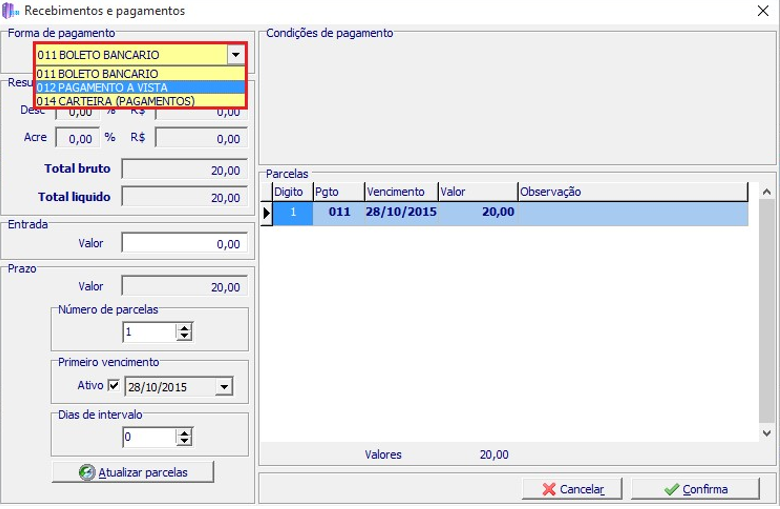This screenshot has height=509, width=780.
Task: Click the Valor cell 20,00 in parcel row
Action: coord(478,213)
